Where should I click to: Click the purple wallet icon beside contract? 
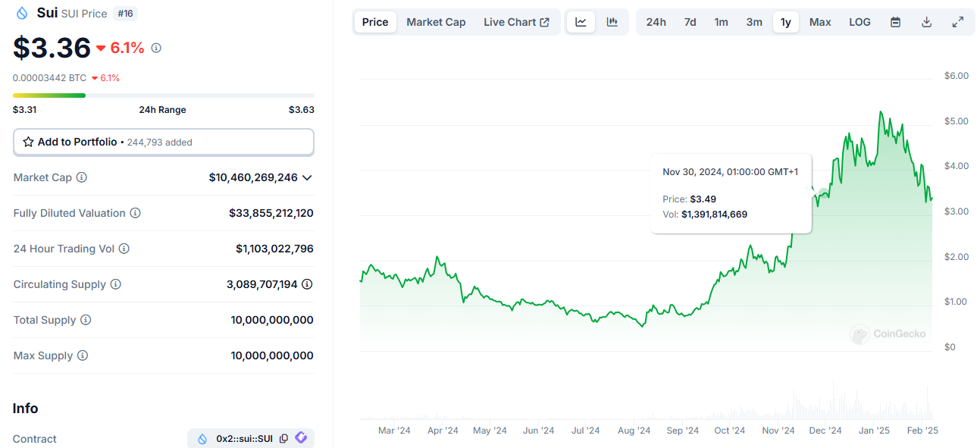[x=301, y=437]
